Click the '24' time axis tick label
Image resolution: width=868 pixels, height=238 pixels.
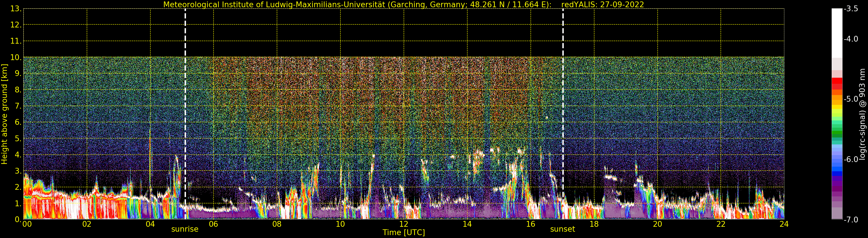click(784, 224)
